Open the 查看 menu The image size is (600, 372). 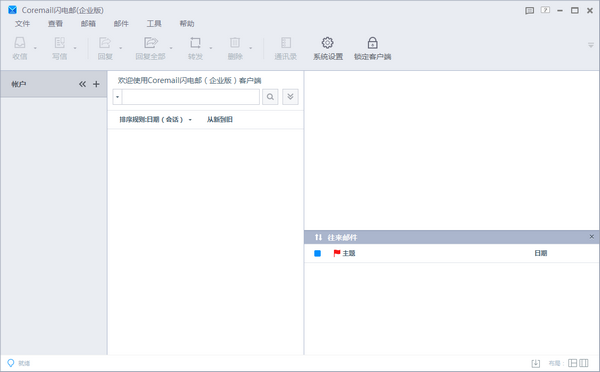click(55, 24)
